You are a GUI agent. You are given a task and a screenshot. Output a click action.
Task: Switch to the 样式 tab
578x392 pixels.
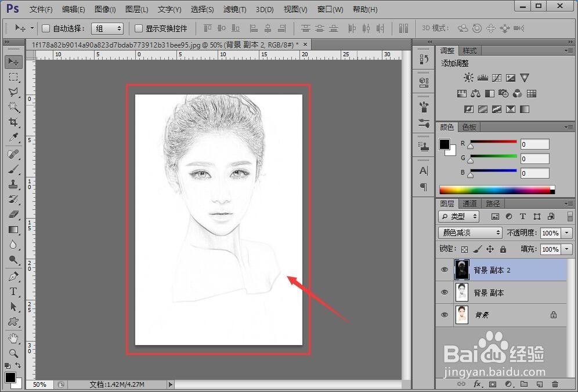pos(469,51)
